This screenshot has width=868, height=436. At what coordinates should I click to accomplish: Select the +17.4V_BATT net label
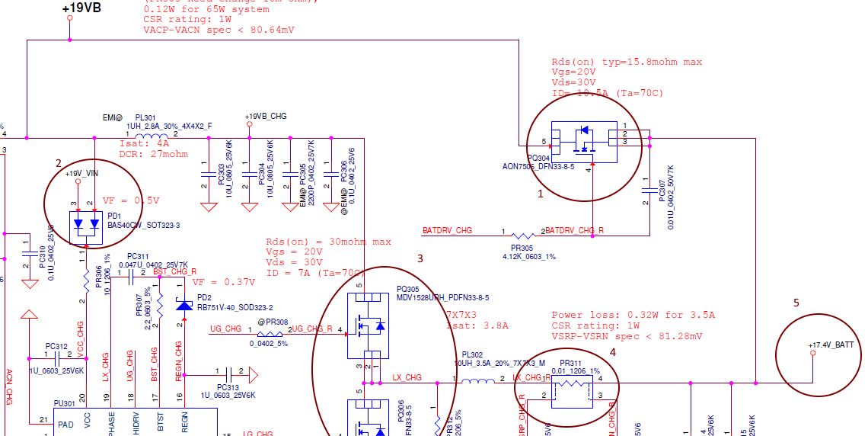(x=831, y=345)
